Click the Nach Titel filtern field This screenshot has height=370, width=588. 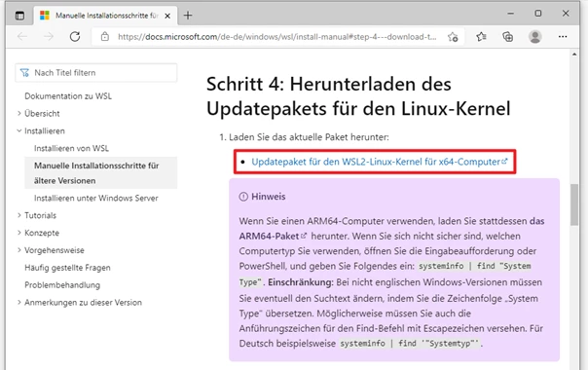[x=96, y=73]
